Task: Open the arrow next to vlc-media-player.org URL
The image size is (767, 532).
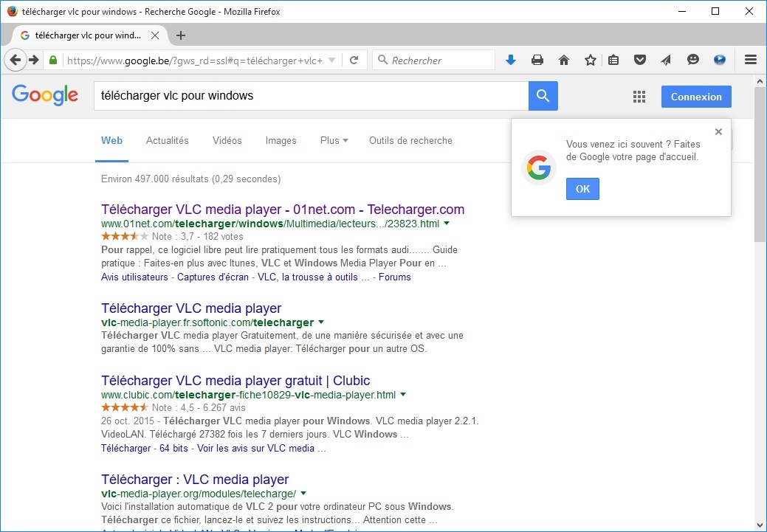Action: [303, 494]
